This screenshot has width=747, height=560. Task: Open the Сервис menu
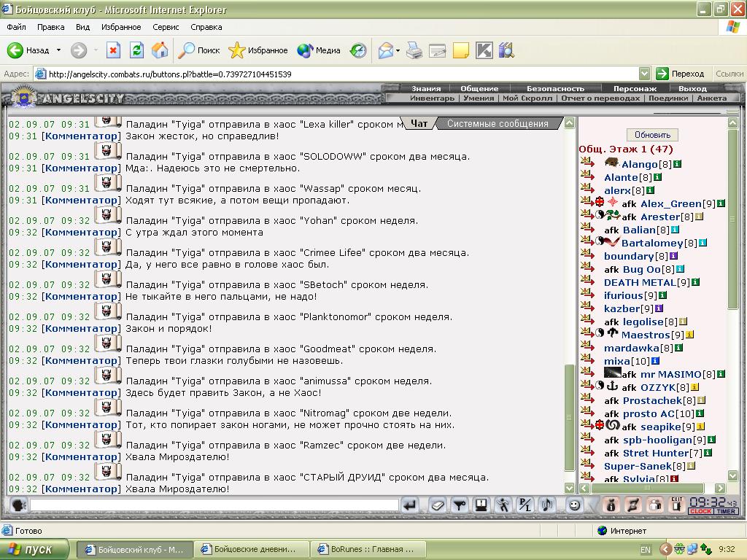pyautogui.click(x=166, y=27)
